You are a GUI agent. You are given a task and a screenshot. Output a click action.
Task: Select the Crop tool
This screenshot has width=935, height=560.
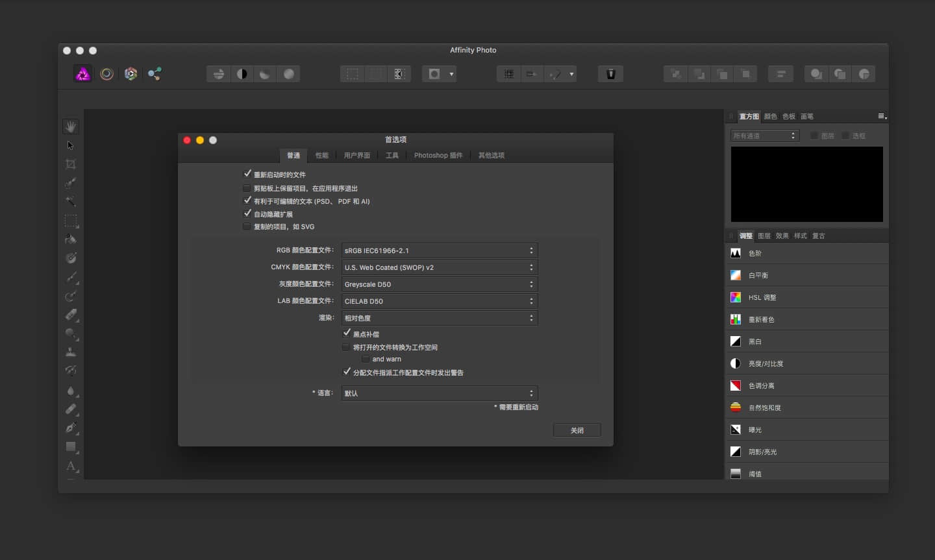(x=71, y=164)
